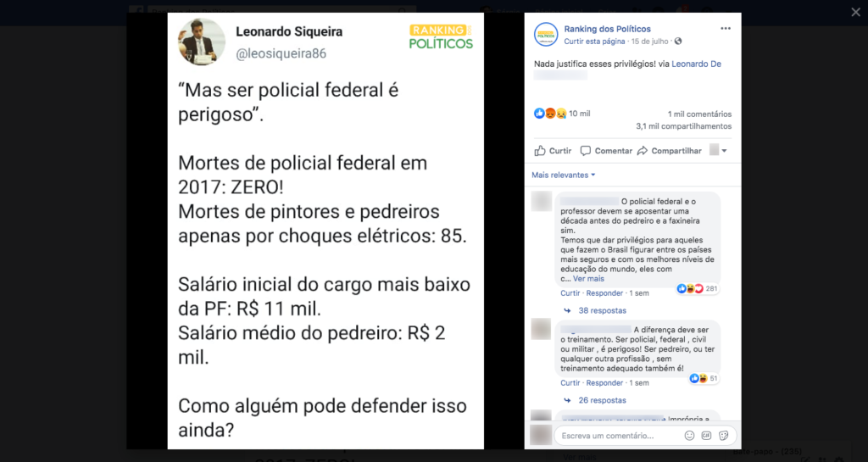Expand the 26 respostas replies thread
Viewport: 868px width, 462px height.
point(601,400)
